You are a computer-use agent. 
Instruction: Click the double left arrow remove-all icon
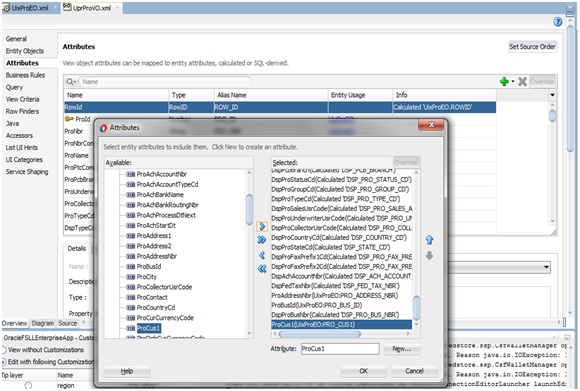point(262,269)
